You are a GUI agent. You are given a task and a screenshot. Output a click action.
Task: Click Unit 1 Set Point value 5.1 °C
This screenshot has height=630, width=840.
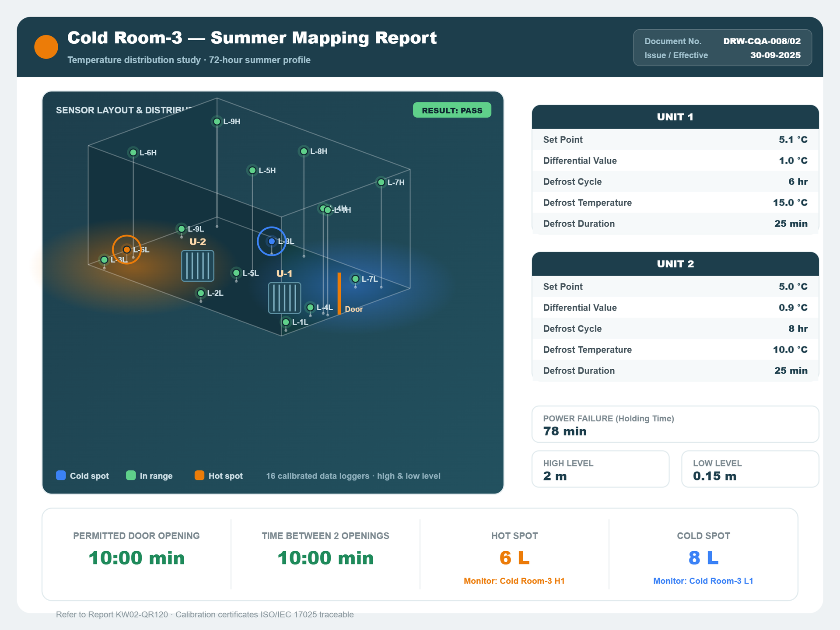coord(793,140)
